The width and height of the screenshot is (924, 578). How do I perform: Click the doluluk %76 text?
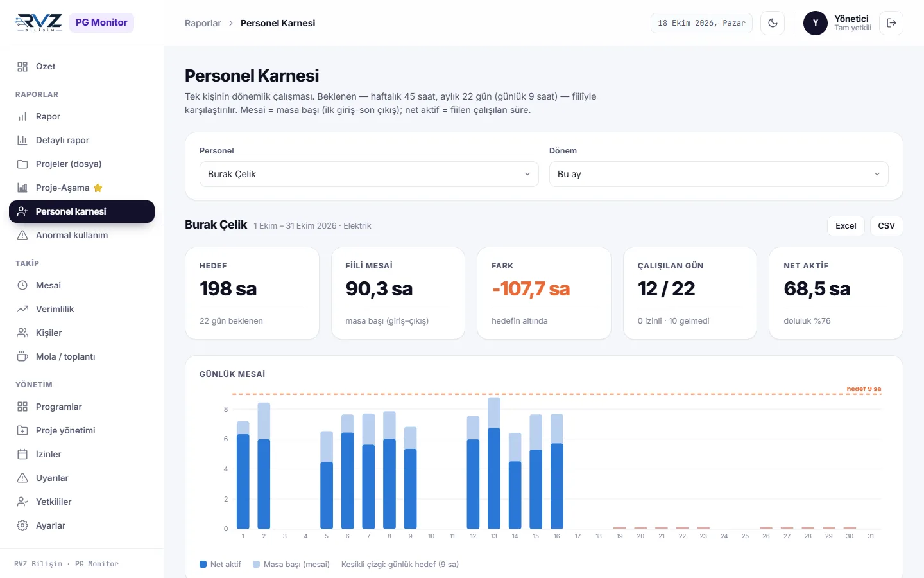point(807,321)
